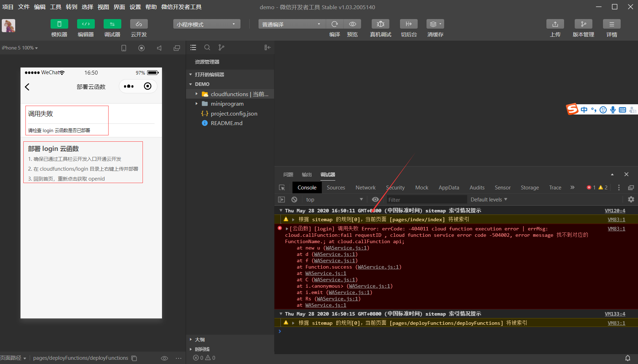This screenshot has width=638, height=364.
Task: Open the Storage devtools tab
Action: 530,188
